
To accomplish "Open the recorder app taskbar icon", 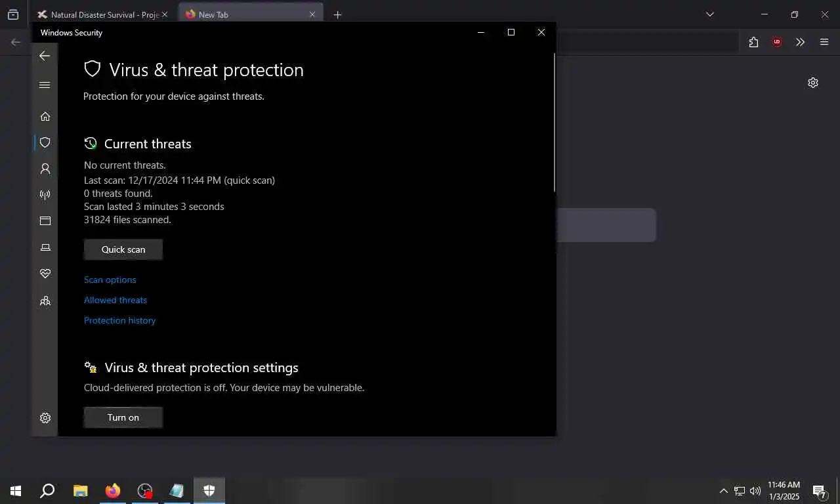I will click(145, 490).
